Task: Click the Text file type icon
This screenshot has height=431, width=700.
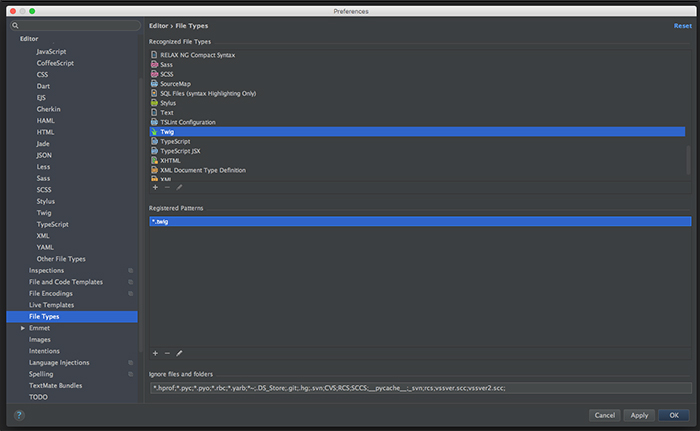Action: tap(154, 113)
